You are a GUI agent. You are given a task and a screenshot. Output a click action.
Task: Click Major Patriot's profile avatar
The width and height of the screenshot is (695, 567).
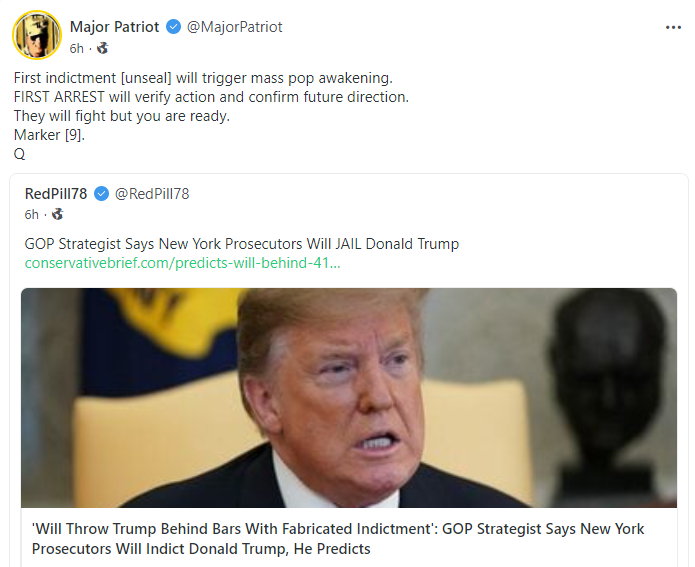(x=37, y=36)
